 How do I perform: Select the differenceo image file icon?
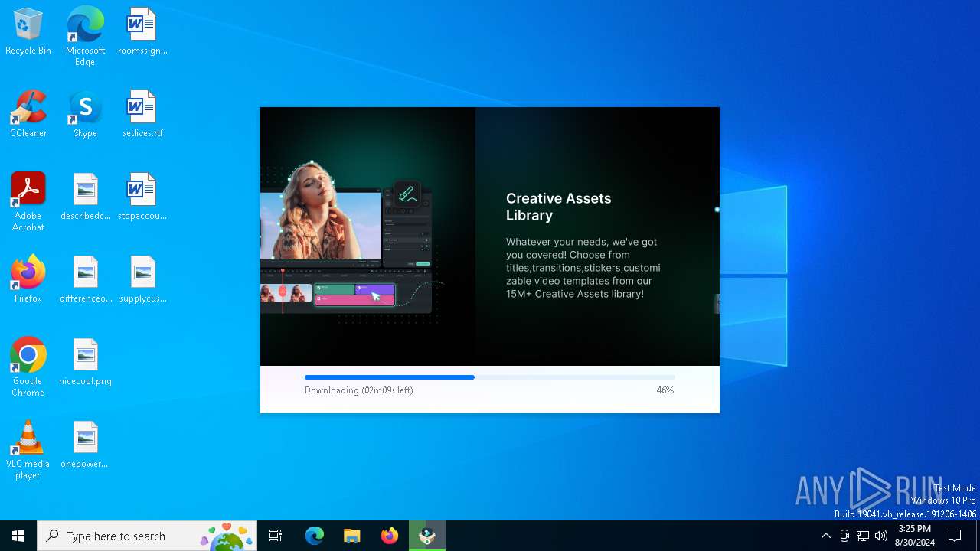85,280
